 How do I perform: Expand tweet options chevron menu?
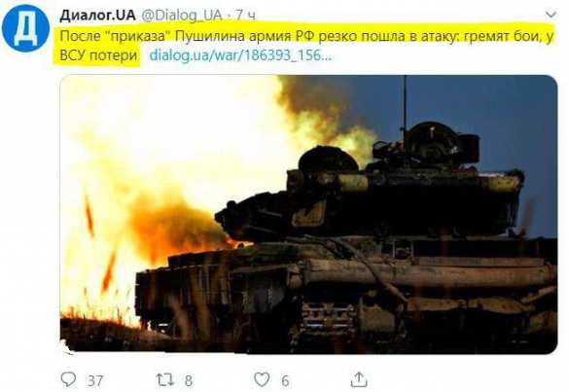(551, 15)
